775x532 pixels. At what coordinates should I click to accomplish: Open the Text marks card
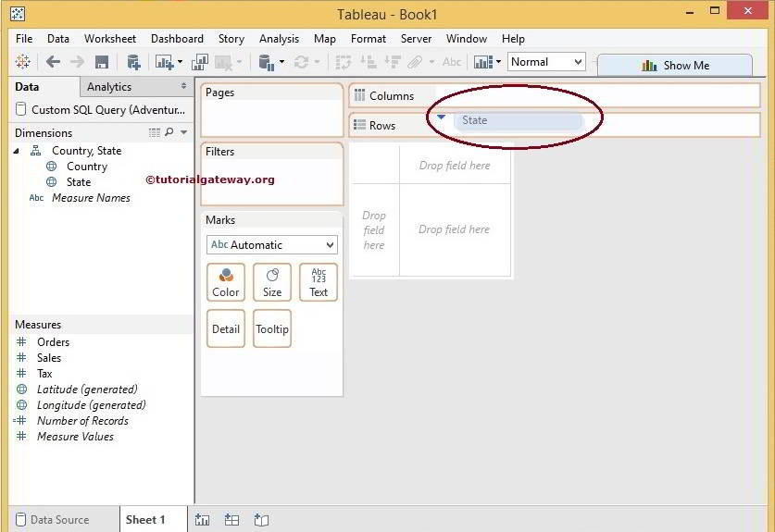pyautogui.click(x=319, y=282)
